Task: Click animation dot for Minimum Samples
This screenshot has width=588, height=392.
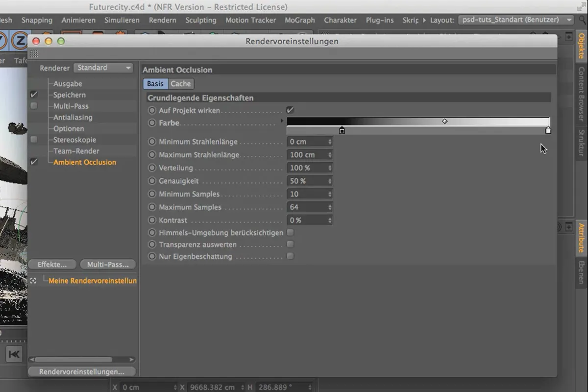Action: click(152, 194)
